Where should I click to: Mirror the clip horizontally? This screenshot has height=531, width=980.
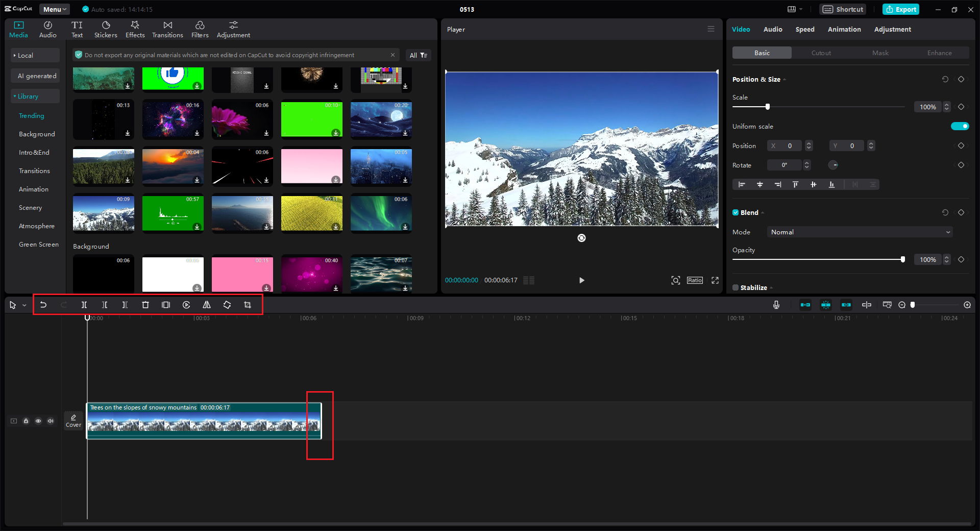[x=207, y=305]
